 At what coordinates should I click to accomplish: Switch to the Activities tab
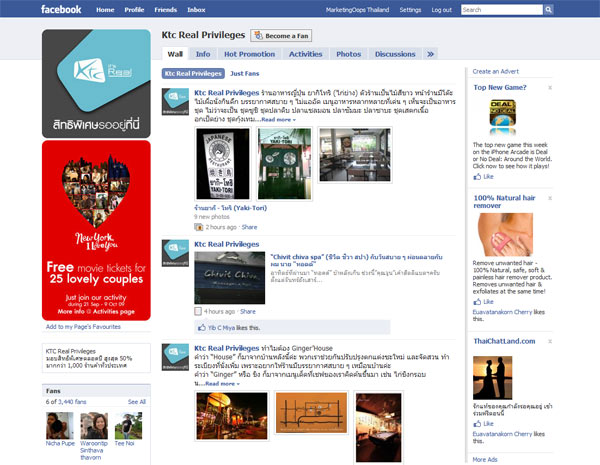coord(306,54)
